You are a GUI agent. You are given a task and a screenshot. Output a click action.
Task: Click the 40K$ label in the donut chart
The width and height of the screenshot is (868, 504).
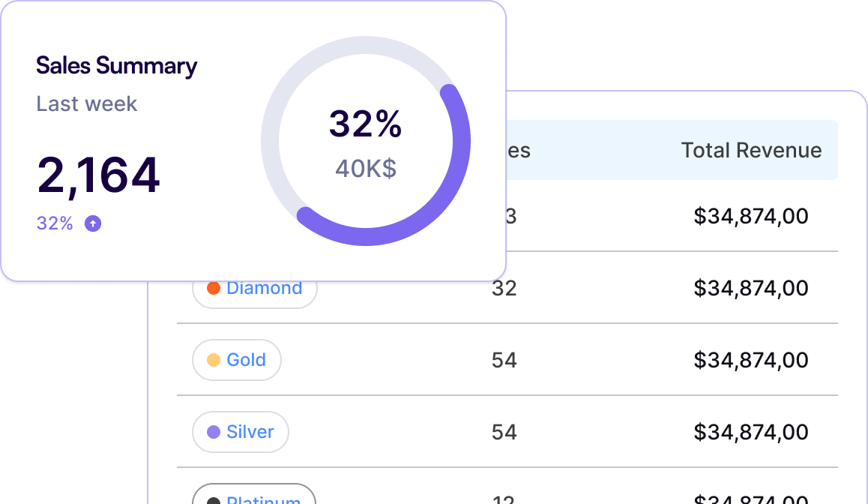pyautogui.click(x=366, y=169)
